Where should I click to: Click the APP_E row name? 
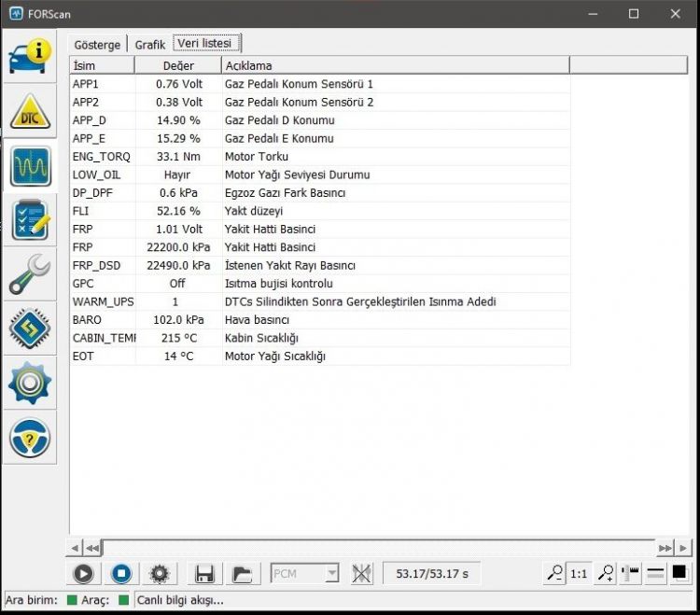coord(89,139)
